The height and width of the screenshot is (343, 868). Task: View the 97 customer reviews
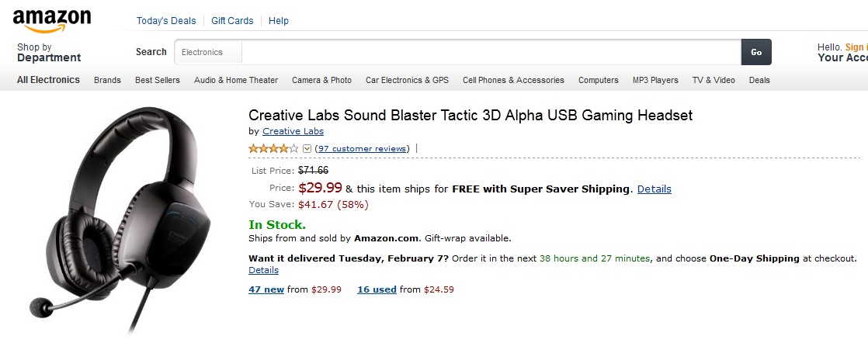point(362,148)
